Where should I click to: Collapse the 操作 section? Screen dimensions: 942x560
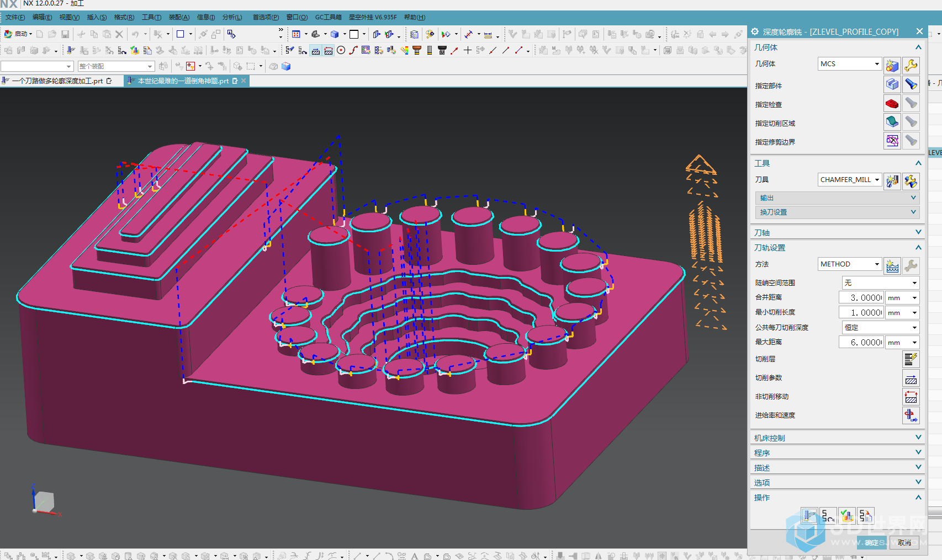pos(837,497)
